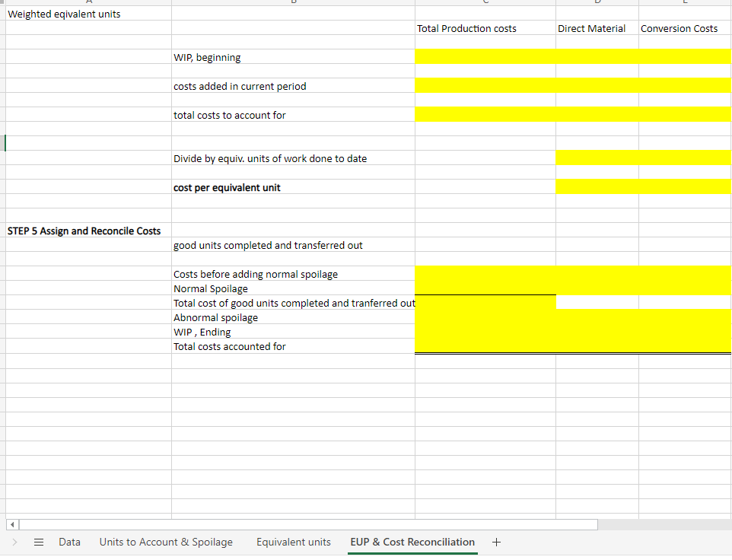The image size is (732, 560).
Task: Switch to the Data sheet tab
Action: [69, 542]
